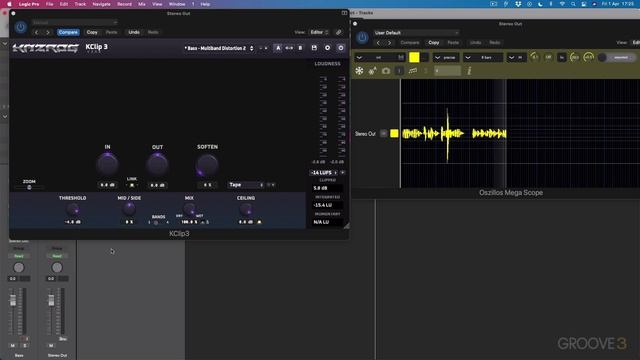The width and height of the screenshot is (640, 360).
Task: Click the previous preset arrow in the KClip3 window
Action: 36,32
